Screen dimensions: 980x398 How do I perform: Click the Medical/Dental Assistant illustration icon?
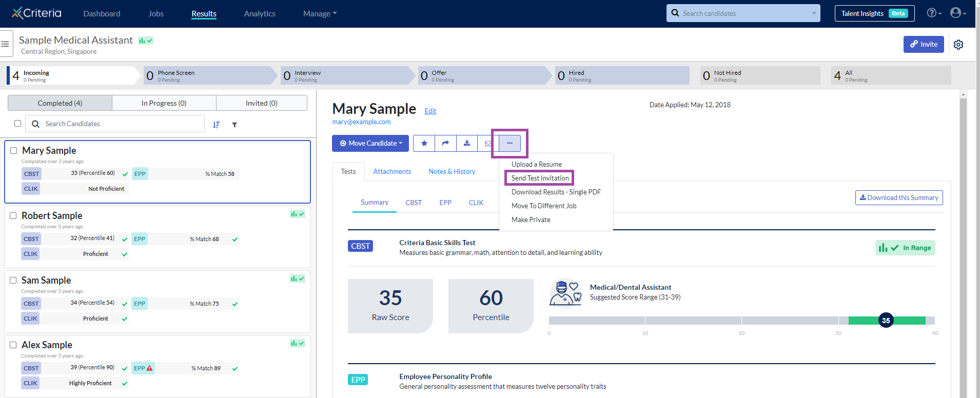(x=565, y=293)
